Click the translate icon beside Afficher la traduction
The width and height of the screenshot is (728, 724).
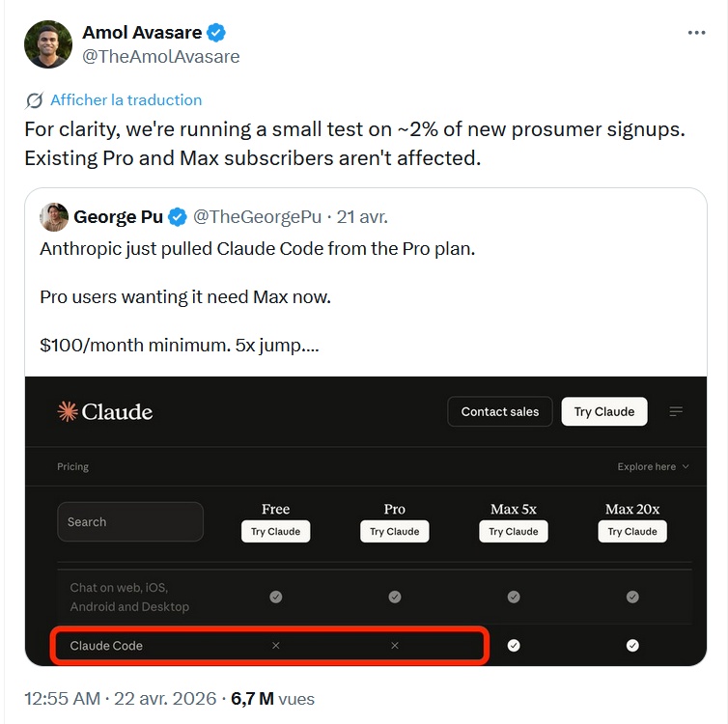35,100
